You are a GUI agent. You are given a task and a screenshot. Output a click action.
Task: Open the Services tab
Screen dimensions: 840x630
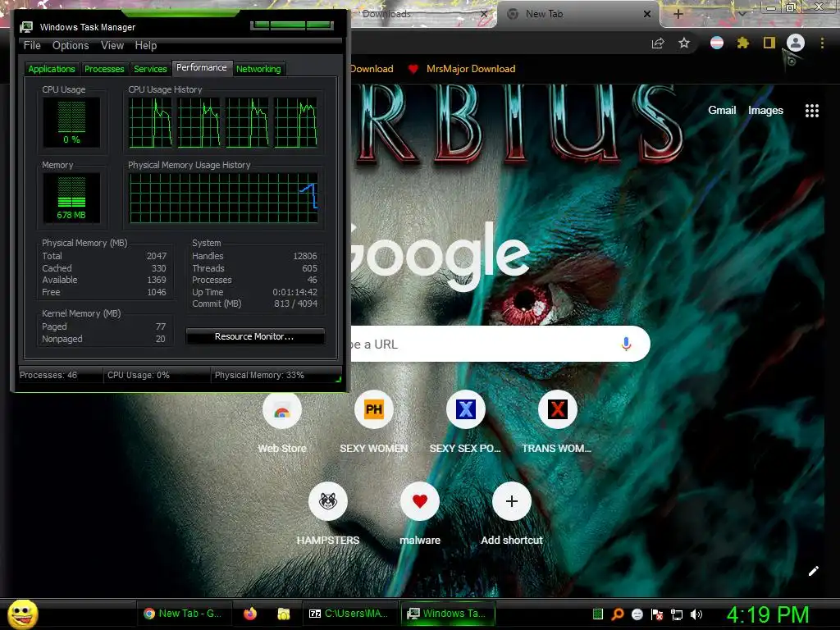coord(150,69)
